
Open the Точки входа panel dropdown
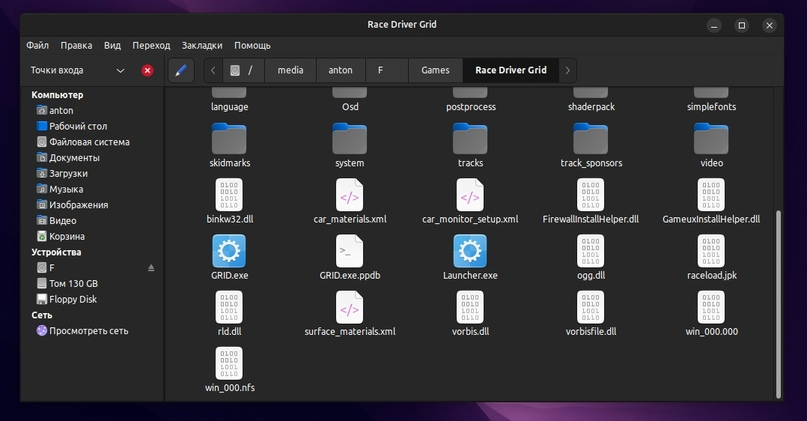pos(120,71)
